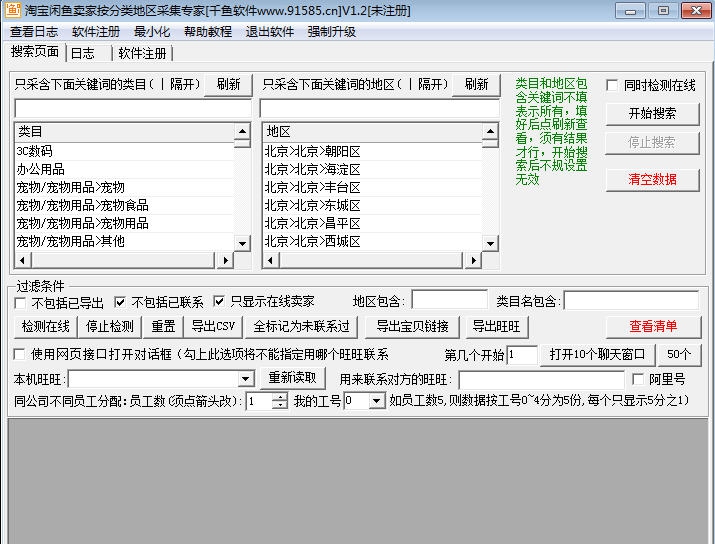Open the 查看日志 menu
The height and width of the screenshot is (544, 715).
[x=34, y=32]
